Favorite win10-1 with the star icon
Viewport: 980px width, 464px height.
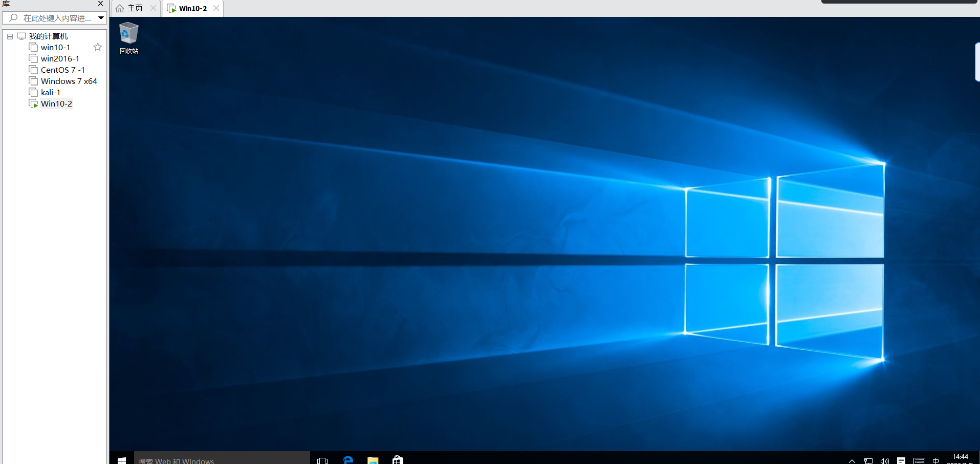click(x=98, y=47)
